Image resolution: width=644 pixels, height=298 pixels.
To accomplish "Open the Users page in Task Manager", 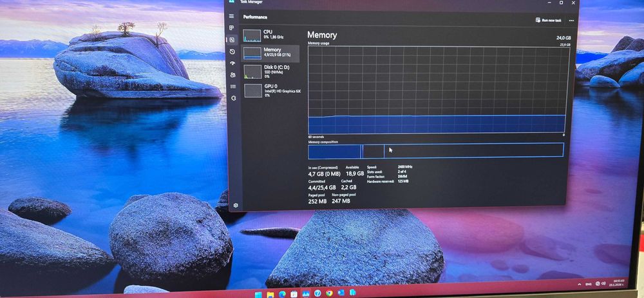I will [233, 75].
